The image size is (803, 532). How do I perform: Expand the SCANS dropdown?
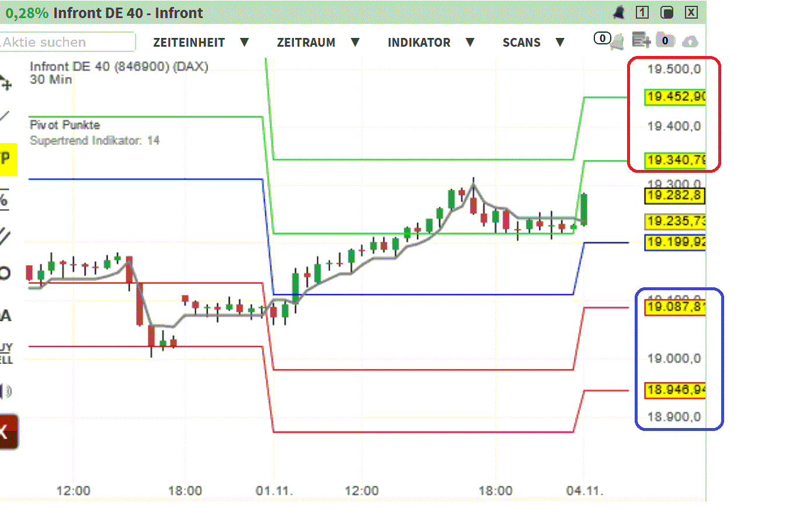(521, 42)
